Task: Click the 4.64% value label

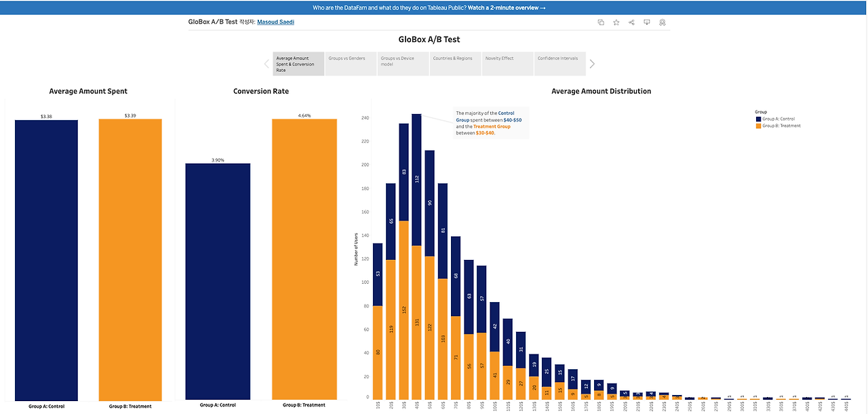Action: click(304, 115)
